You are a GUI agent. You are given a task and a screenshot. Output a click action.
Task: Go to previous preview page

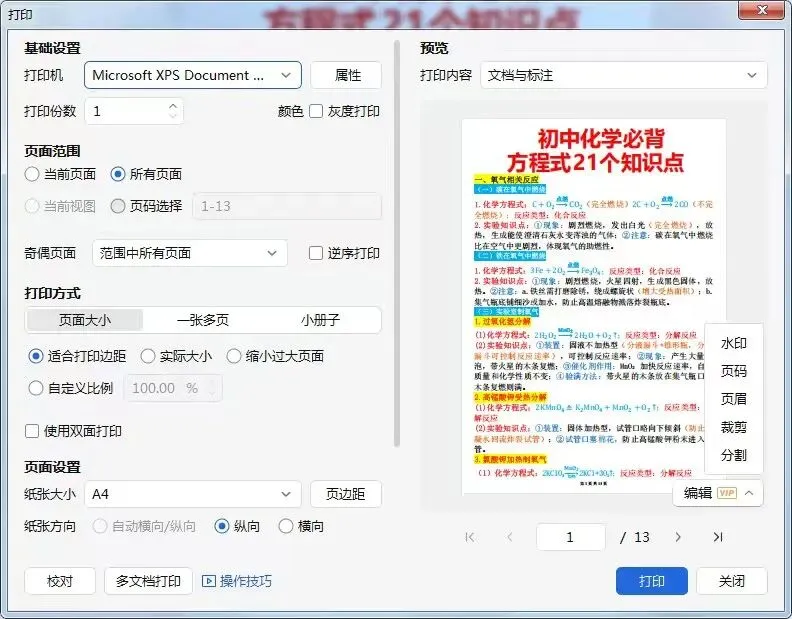click(x=510, y=537)
